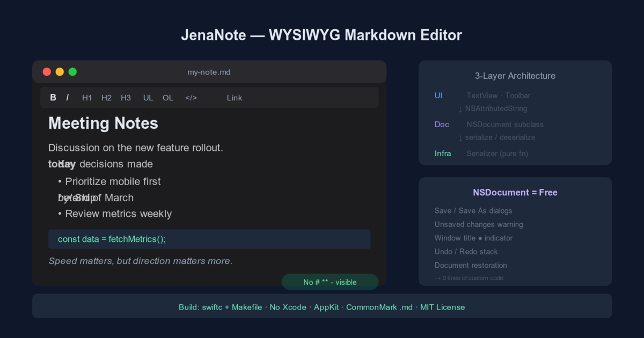Apply Heading 3 with the H3 button

click(x=126, y=98)
